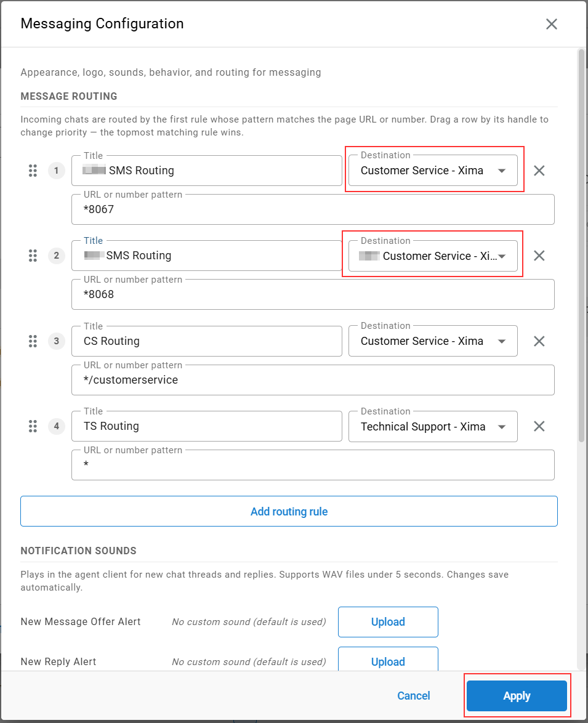The width and height of the screenshot is (588, 723).
Task: Remove routing rule 1 with X icon
Action: tap(539, 171)
